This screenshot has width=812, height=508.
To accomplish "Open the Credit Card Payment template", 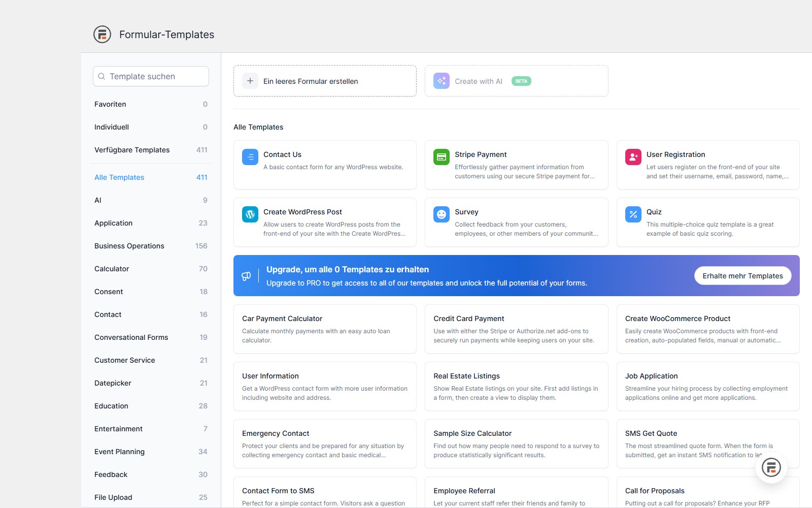I will [517, 329].
